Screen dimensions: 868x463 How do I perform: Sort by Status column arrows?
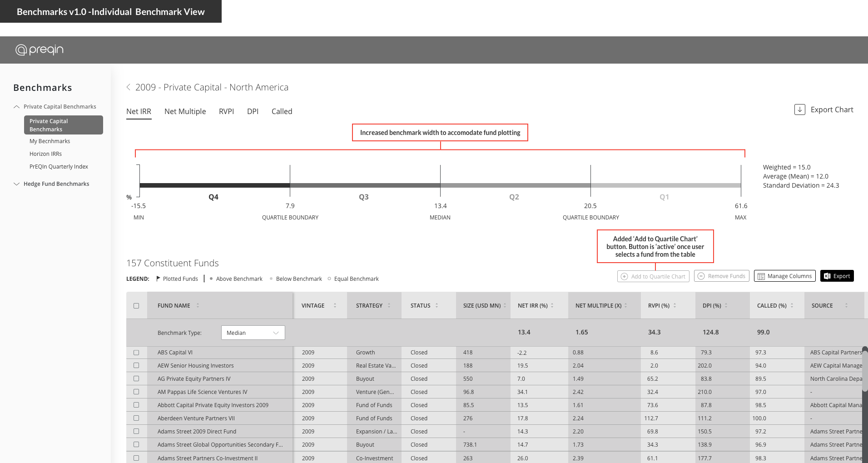coord(436,305)
